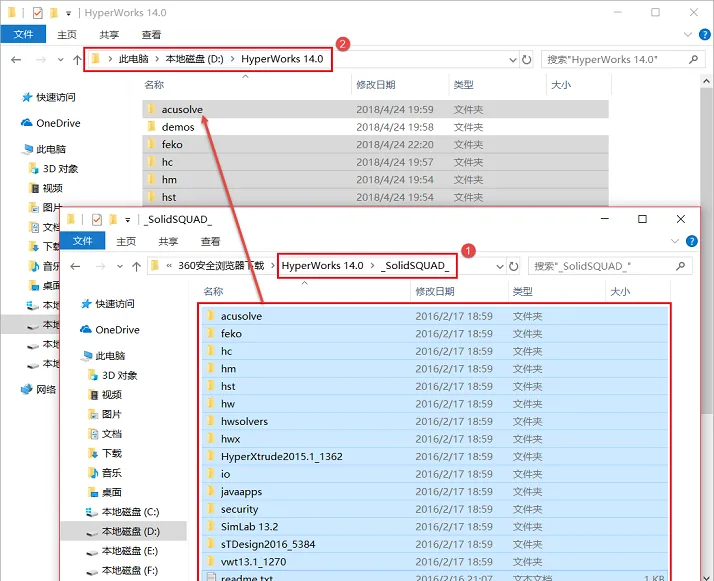Screen dimensions: 714x581
Task: Select javaapps folder in _SolidSQUAD_ window
Action: click(x=434, y=491)
